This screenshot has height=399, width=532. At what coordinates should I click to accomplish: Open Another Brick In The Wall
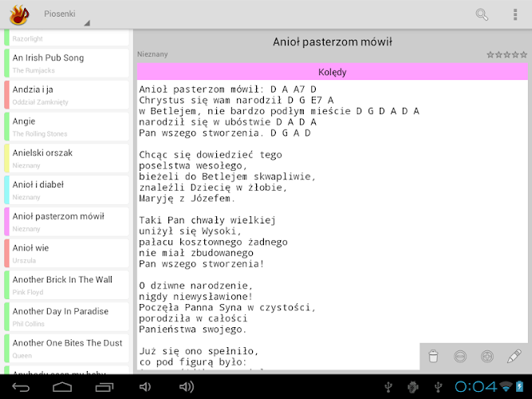click(66, 285)
